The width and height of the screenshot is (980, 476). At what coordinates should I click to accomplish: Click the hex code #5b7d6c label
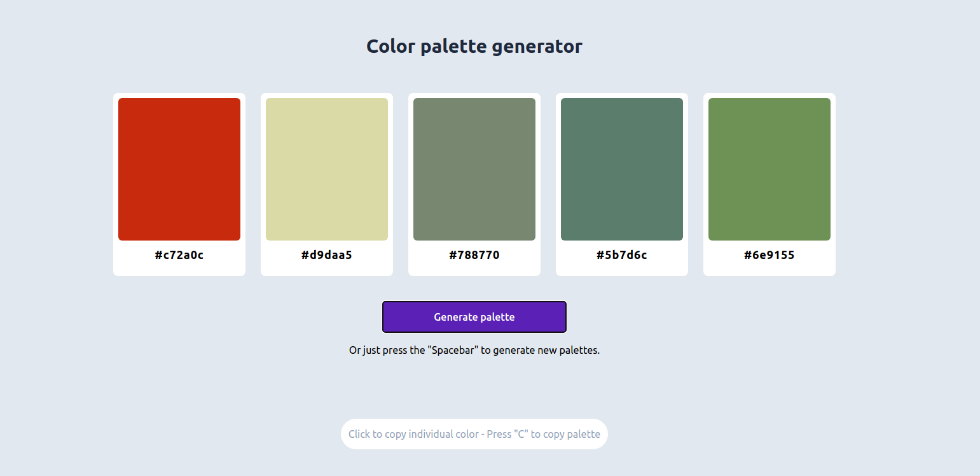coord(621,255)
